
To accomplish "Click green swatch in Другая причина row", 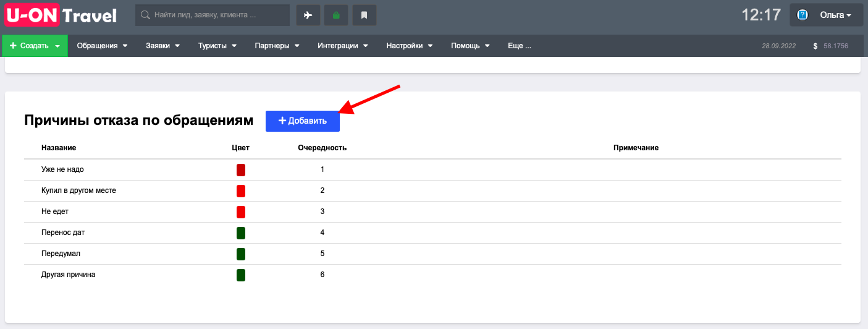I will (x=241, y=275).
